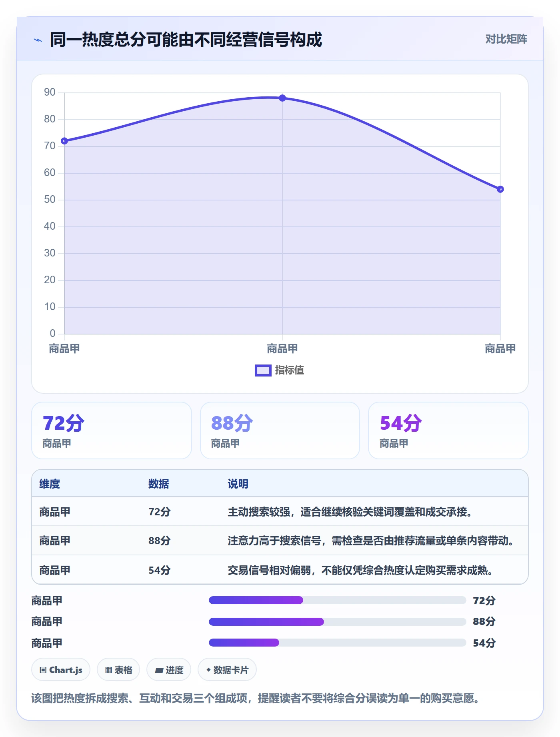Screen dimensions: 560x737
Task: Click the 数据卡片 chip
Action: coord(227,670)
